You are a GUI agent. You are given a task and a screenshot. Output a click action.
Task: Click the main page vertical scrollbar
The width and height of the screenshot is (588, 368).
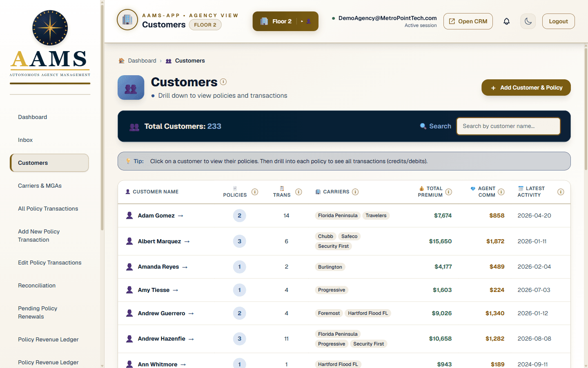coord(586,110)
